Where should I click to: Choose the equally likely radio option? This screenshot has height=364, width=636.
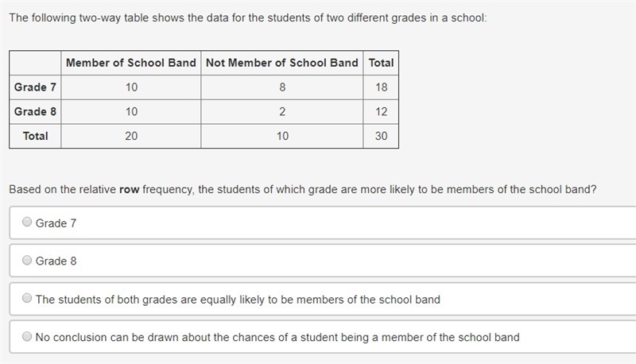[27, 298]
